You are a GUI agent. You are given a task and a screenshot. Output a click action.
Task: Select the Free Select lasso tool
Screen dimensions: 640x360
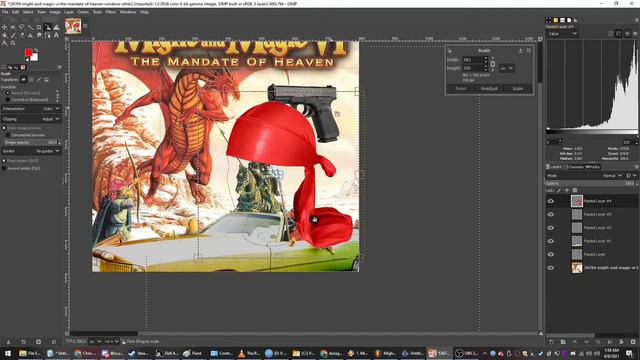(x=22, y=27)
